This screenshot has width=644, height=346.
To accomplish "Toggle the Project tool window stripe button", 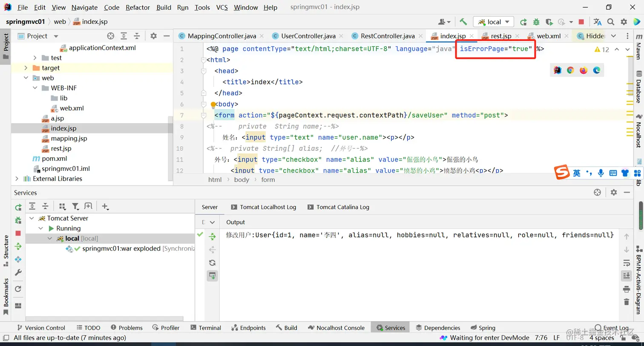I will 6,46.
